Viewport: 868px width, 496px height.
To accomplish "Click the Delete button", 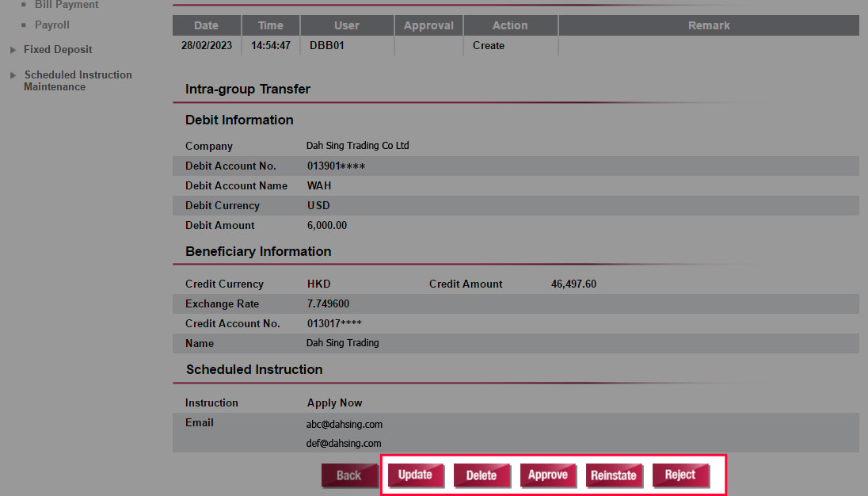I will point(481,475).
